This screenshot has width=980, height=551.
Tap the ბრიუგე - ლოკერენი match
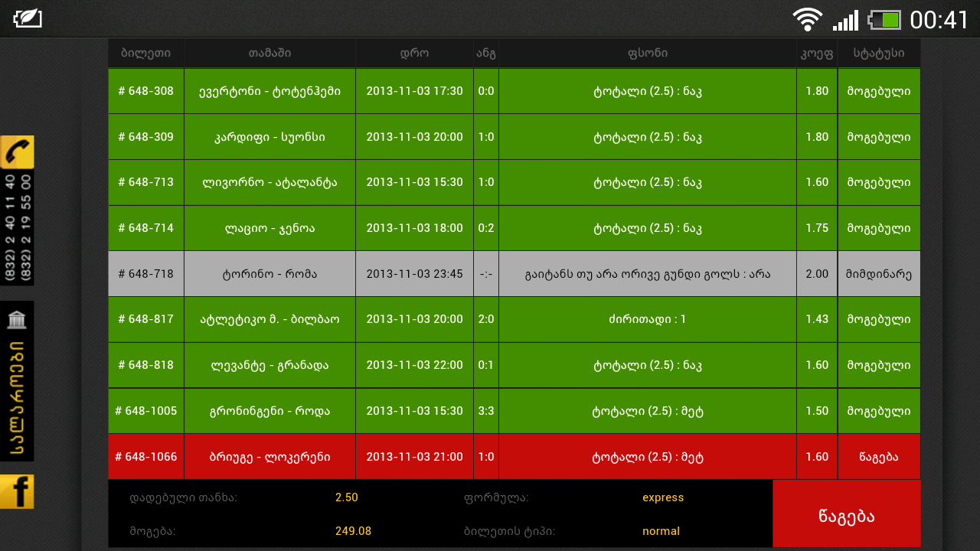tap(269, 457)
